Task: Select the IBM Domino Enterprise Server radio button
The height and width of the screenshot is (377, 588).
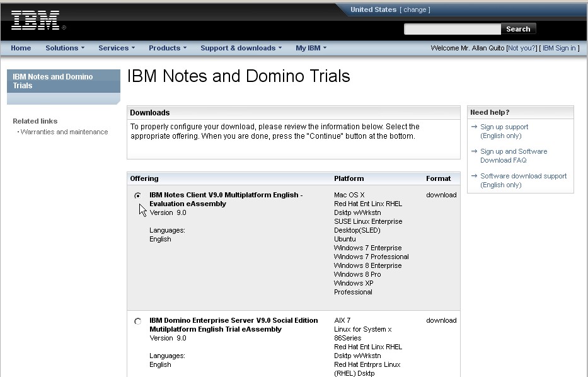Action: [137, 321]
